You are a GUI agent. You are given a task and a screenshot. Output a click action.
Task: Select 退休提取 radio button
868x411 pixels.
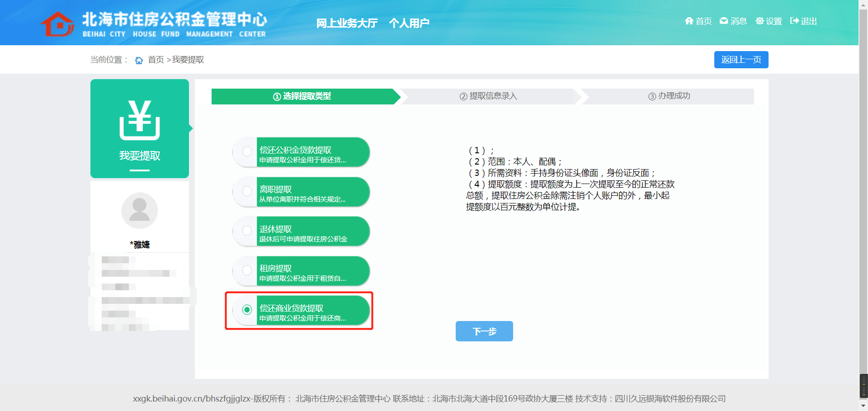tap(247, 231)
